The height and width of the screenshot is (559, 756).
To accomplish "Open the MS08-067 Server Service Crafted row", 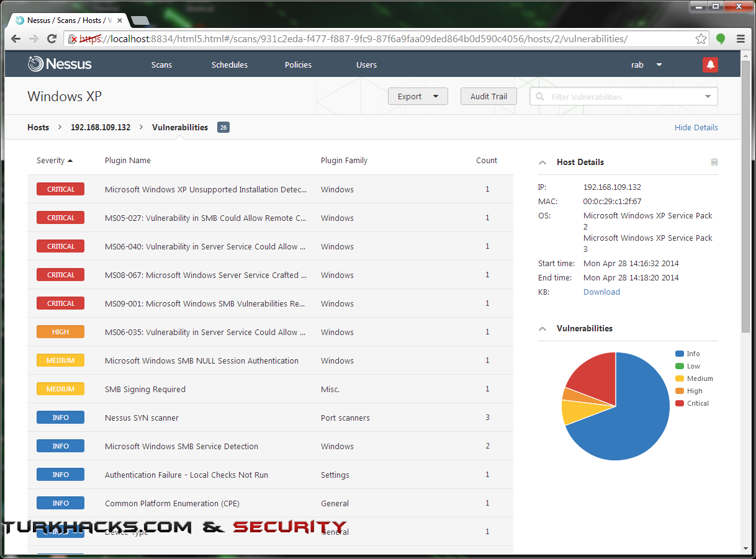I will pos(270,275).
